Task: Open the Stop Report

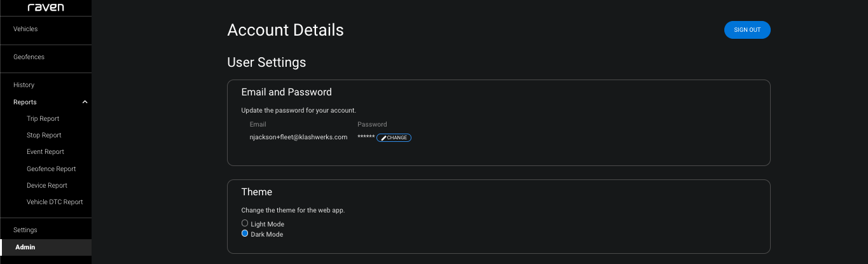Action: (x=44, y=135)
